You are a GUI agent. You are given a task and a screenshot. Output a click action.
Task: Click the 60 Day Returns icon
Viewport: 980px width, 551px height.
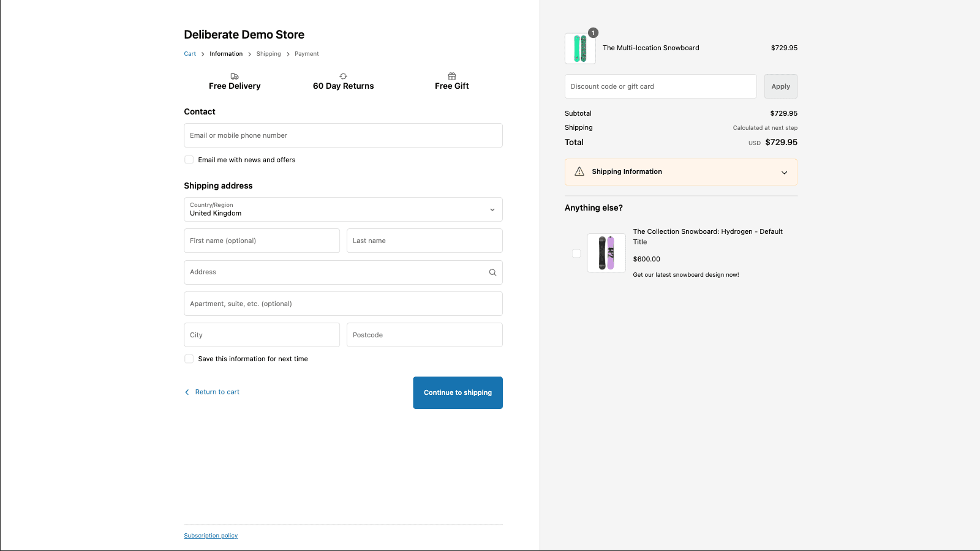coord(343,76)
